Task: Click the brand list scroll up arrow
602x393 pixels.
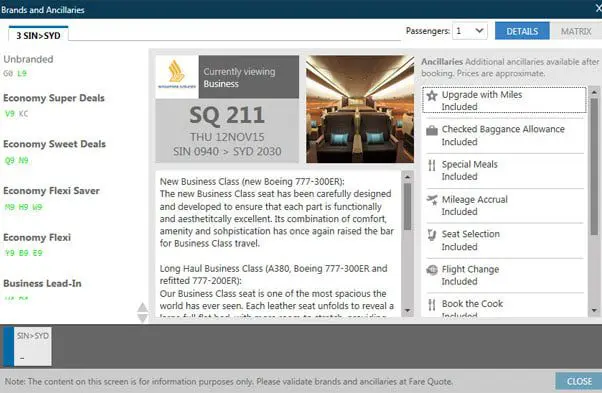Action: [142, 307]
